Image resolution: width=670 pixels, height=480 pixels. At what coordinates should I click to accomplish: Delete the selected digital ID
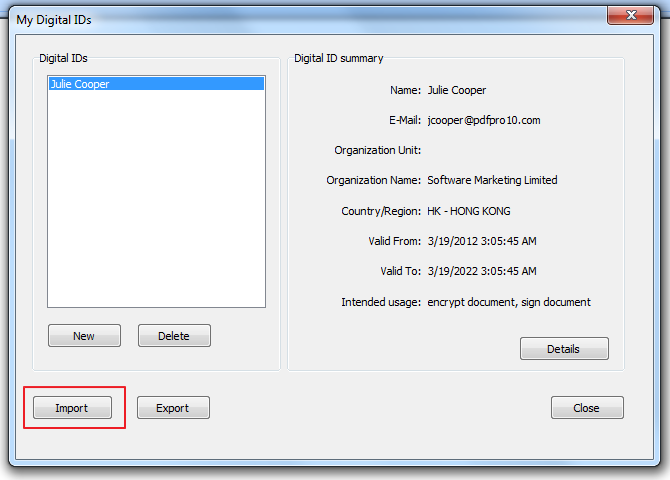pyautogui.click(x=174, y=336)
